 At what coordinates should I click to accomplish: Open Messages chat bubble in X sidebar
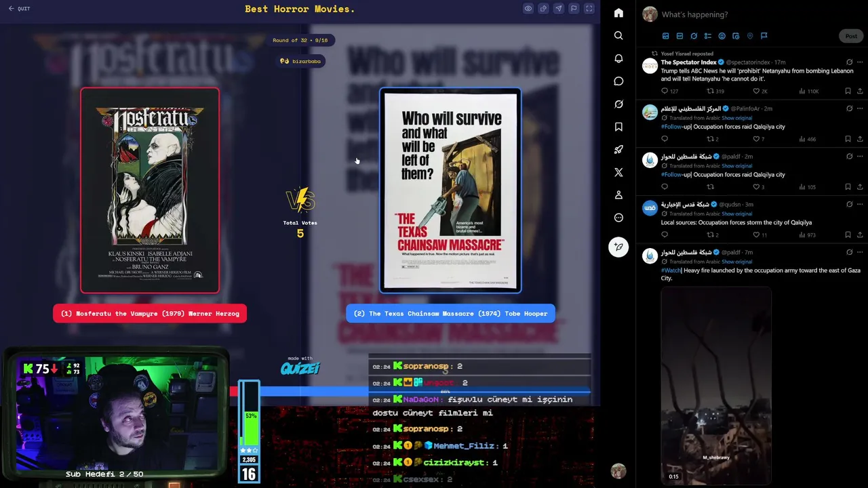click(x=618, y=81)
